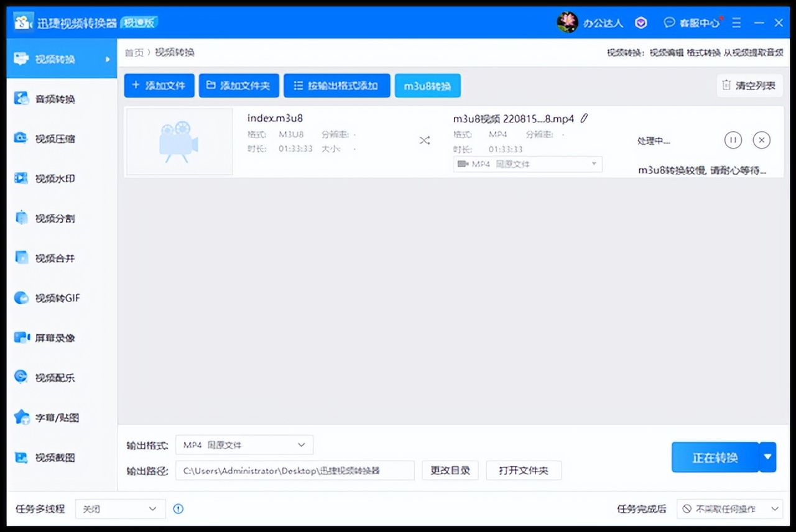Edit output filename using the pencil icon
The height and width of the screenshot is (532, 796).
pos(583,117)
